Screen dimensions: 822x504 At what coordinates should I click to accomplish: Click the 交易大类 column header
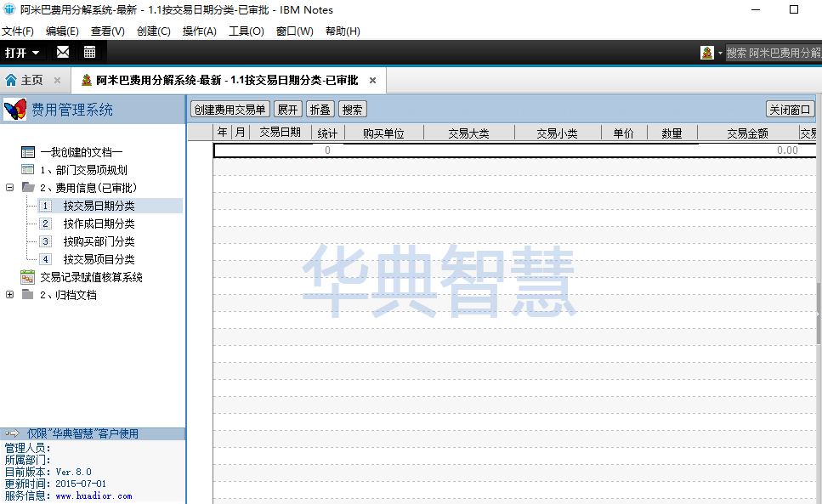point(468,133)
